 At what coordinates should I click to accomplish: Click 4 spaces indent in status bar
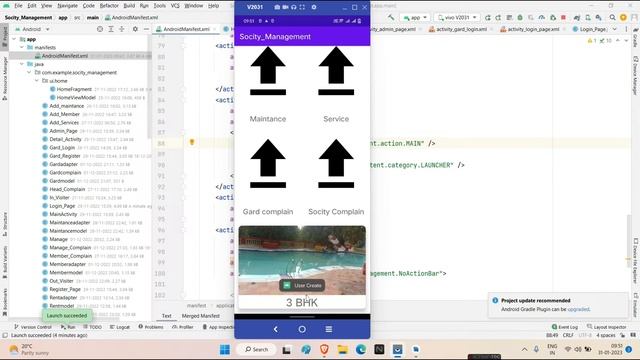606,335
